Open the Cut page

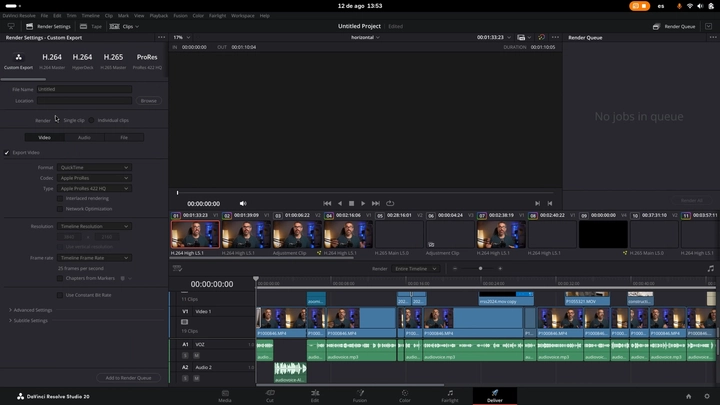[x=270, y=396]
